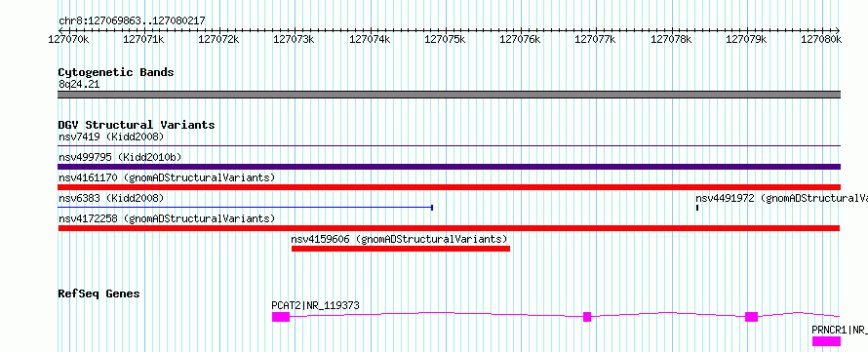This screenshot has width=868, height=352.
Task: Click the nsv4161170 red variant bar
Action: [x=449, y=187]
